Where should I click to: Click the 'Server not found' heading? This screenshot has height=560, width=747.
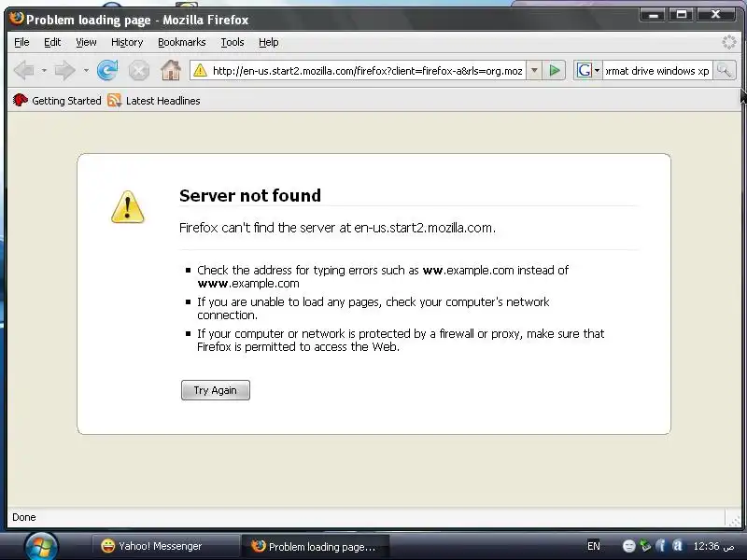coord(250,196)
